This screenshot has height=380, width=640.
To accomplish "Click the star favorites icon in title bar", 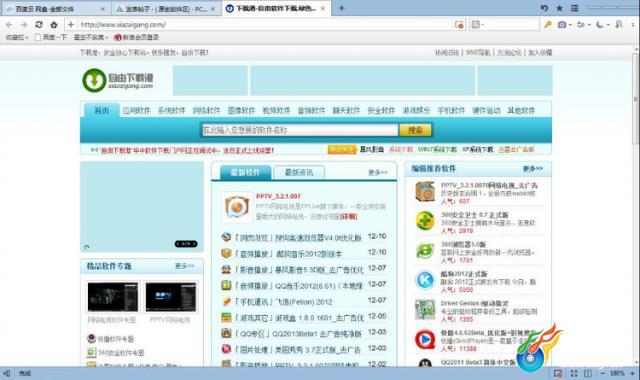I will [559, 8].
